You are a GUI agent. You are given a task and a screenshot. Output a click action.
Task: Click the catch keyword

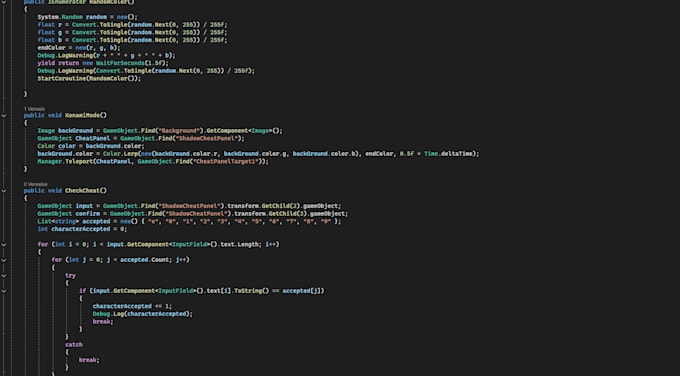tap(74, 345)
